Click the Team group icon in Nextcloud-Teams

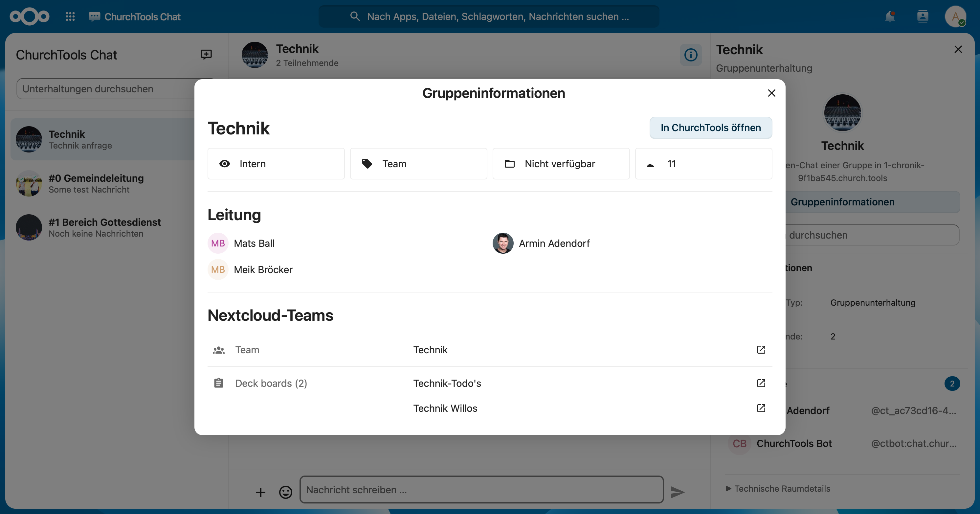[x=218, y=350]
